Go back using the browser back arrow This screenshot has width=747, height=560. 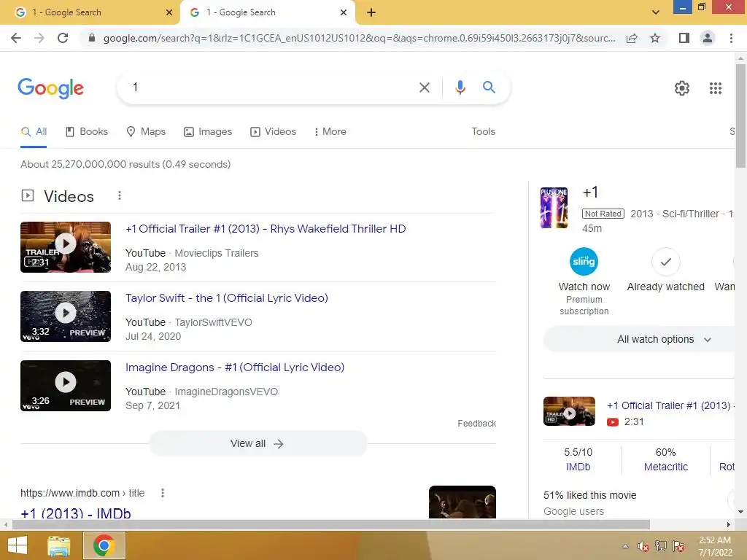click(x=16, y=38)
